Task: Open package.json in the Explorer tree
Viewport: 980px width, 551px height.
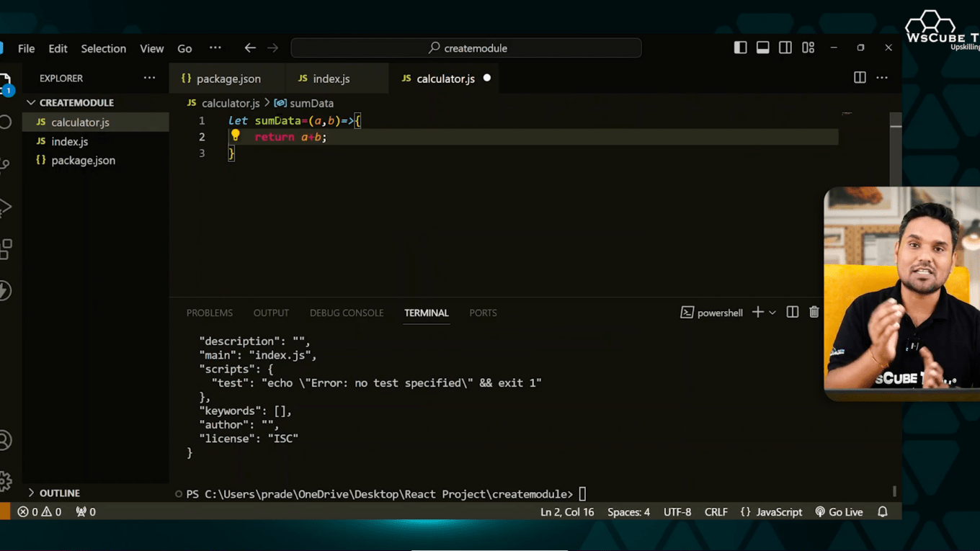Action: 96,161
